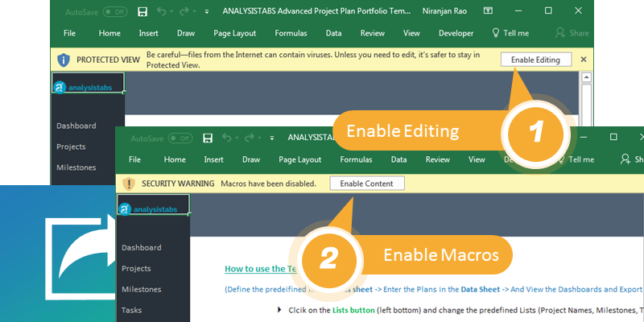Open the Formulas tab in the lower window
644x322 pixels.
click(x=355, y=159)
